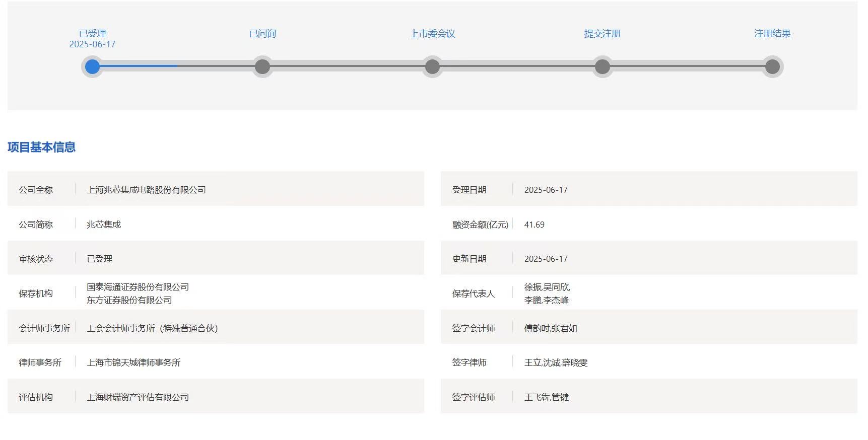The width and height of the screenshot is (868, 440).
Task: Click law firm 上海市锦天城律师事务所
Action: click(133, 362)
